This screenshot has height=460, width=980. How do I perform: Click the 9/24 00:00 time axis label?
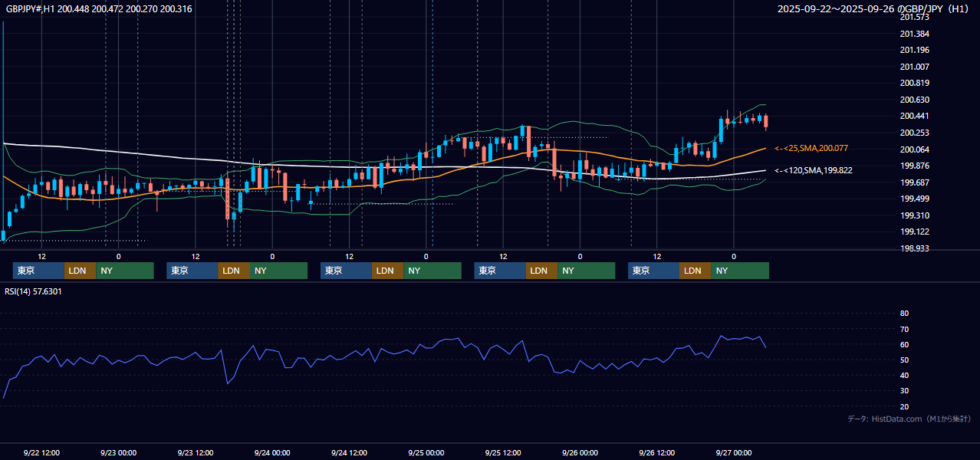point(272,452)
